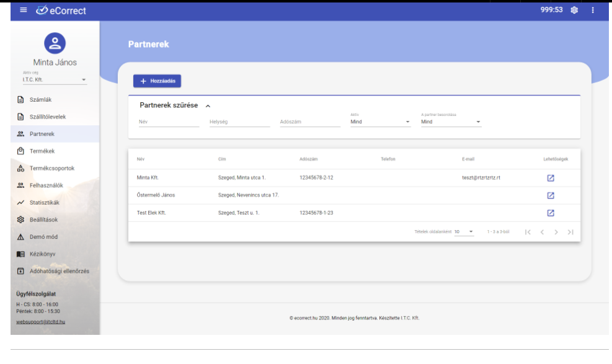
Task: Click the Termékcsoportok shapes icon
Action: coord(20,168)
